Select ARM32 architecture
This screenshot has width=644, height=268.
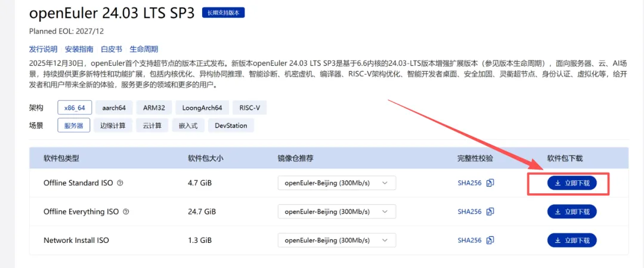point(154,108)
